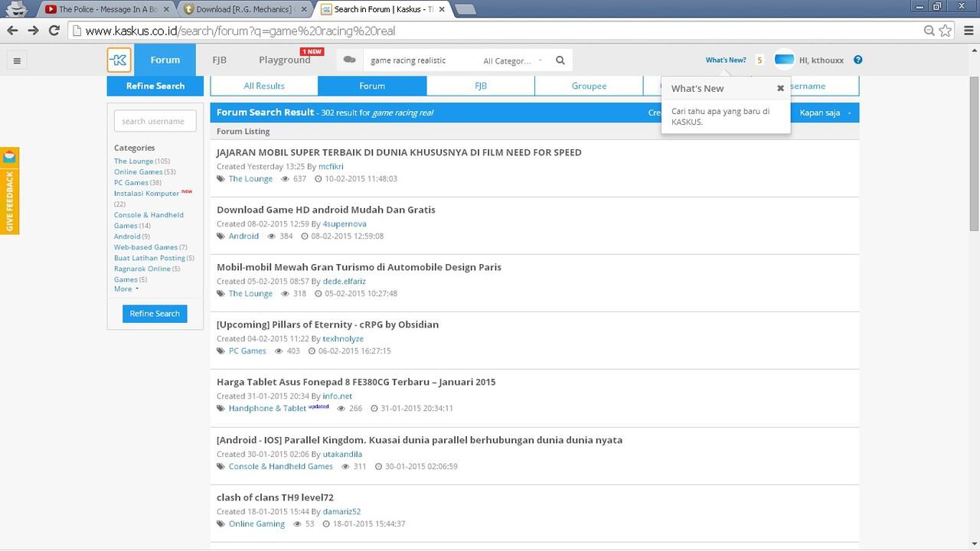Open the FJB nav tab
Viewport: 980px width, 551px height.
click(220, 60)
